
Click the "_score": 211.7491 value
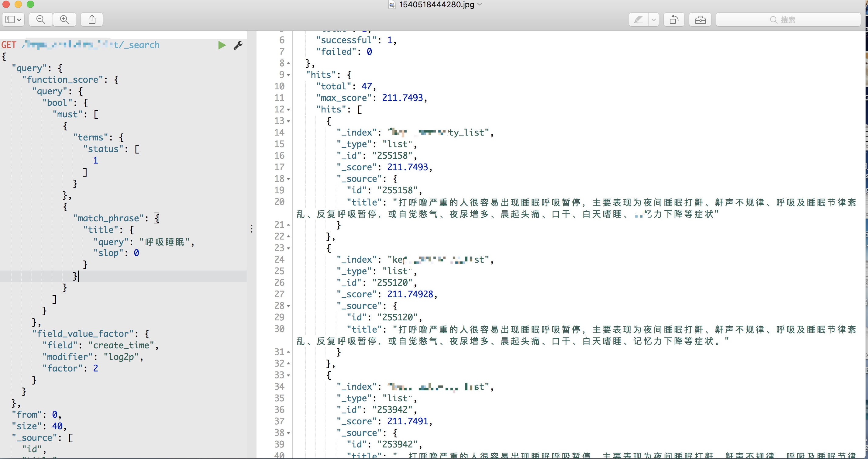pos(408,421)
